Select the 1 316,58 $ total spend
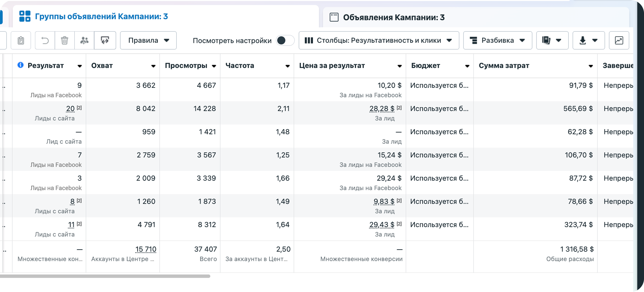 [577, 249]
